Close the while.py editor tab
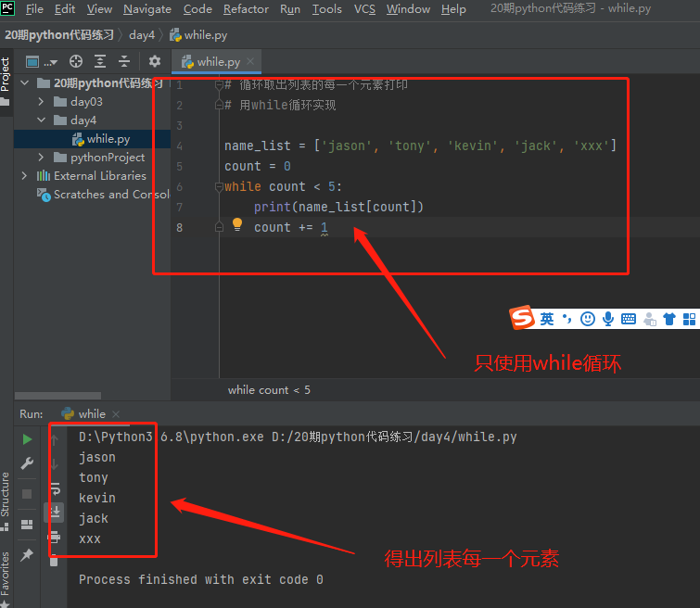This screenshot has height=608, width=700. point(250,61)
